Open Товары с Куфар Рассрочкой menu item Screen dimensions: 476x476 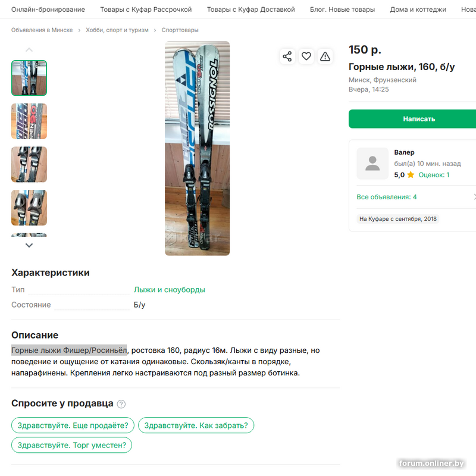(x=146, y=10)
